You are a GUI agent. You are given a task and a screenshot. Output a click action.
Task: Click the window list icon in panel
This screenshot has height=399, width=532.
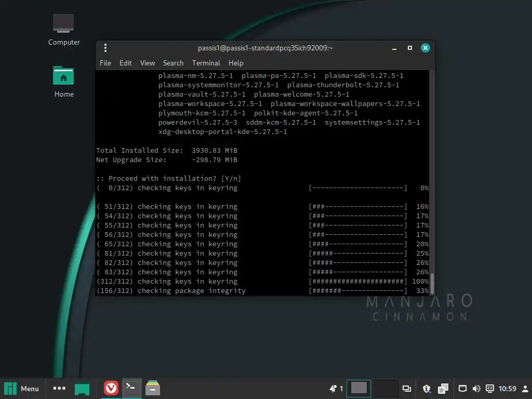(x=406, y=389)
